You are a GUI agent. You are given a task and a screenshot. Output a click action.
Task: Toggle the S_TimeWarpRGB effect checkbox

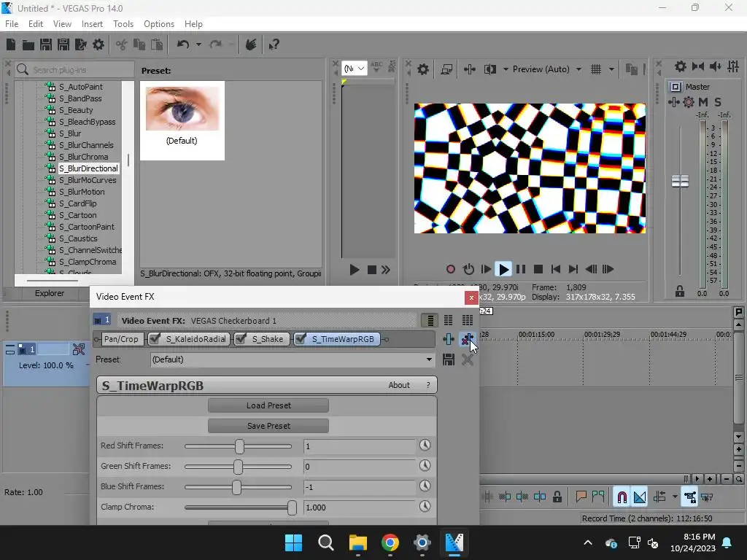(x=301, y=339)
